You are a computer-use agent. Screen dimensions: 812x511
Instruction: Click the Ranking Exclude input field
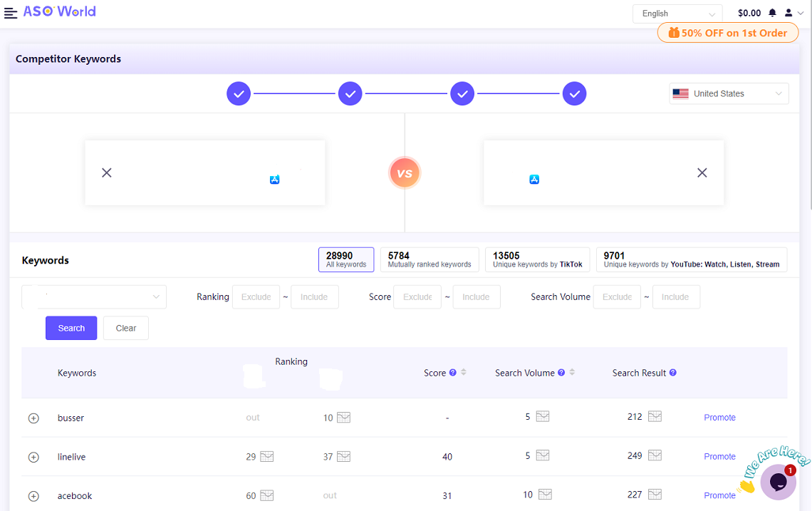click(x=256, y=297)
